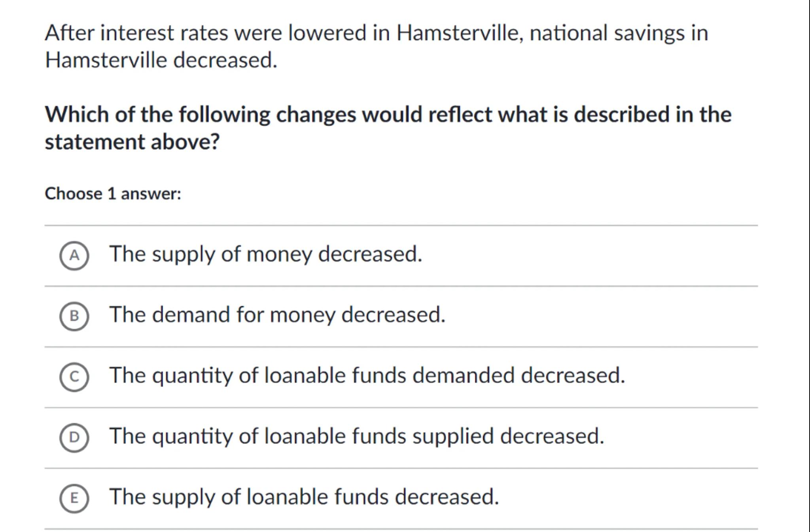Pick "The quantity of loanable funds demanded decreased."
Screen dimensions: 810x532
(x=367, y=375)
